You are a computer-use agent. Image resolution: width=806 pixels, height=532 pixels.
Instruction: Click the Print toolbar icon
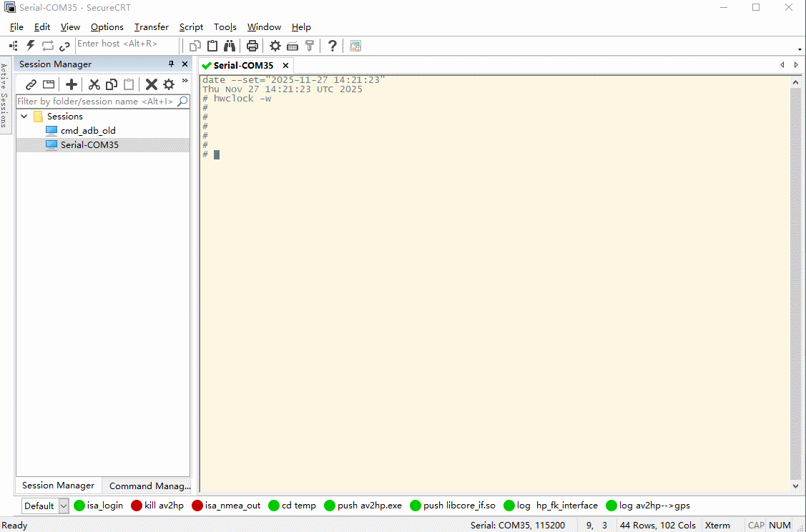251,45
